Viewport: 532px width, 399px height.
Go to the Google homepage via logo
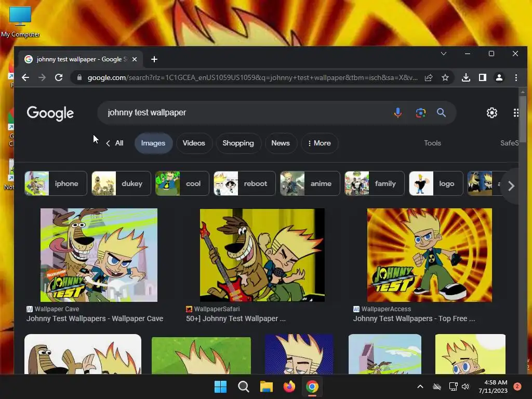coord(50,113)
